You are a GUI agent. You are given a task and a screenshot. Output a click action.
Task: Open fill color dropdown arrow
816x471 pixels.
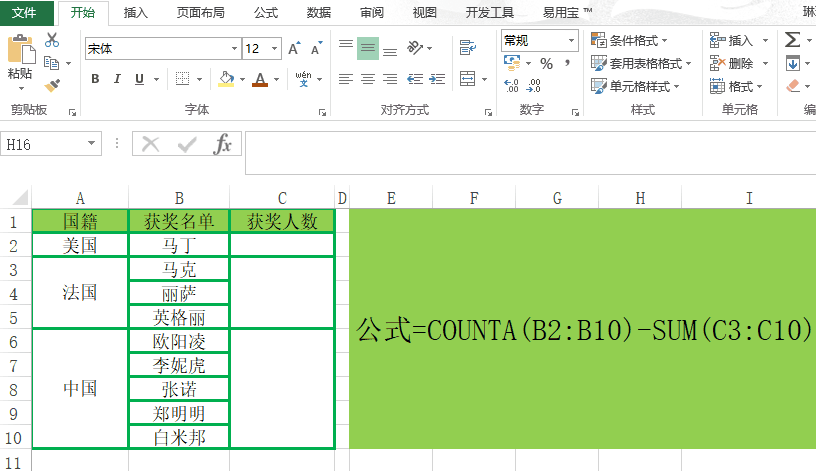(243, 80)
